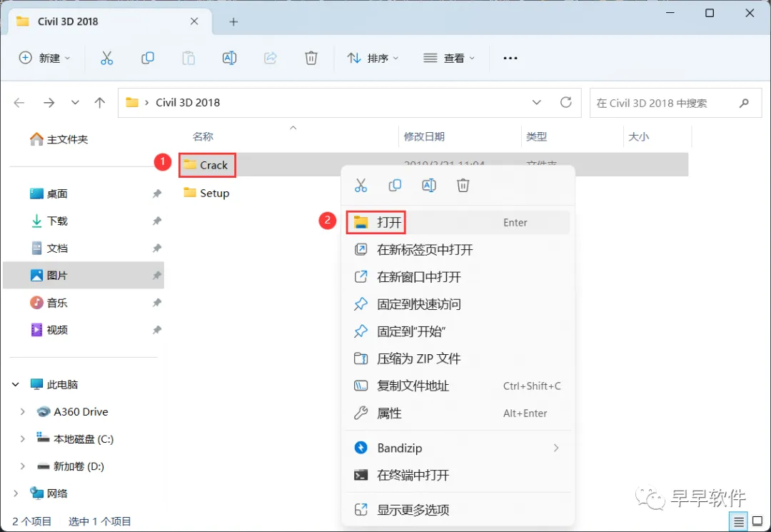
Task: Select the Setup folder
Action: click(206, 193)
